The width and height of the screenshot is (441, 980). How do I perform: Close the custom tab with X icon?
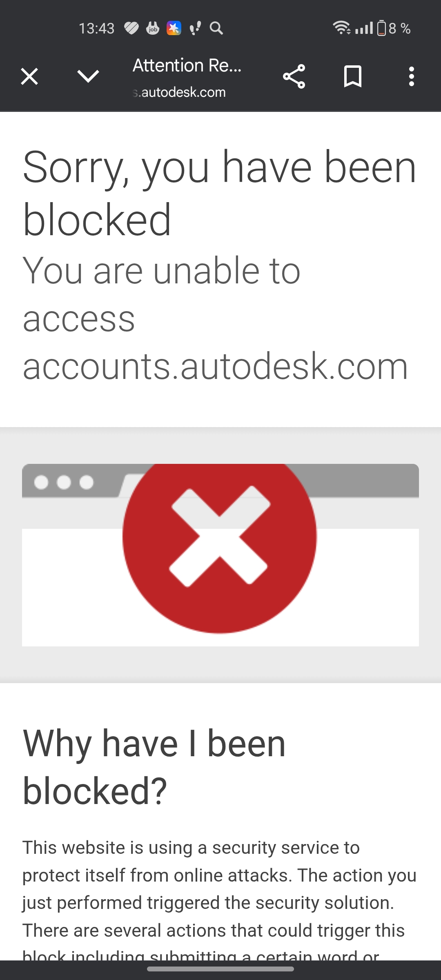[29, 76]
